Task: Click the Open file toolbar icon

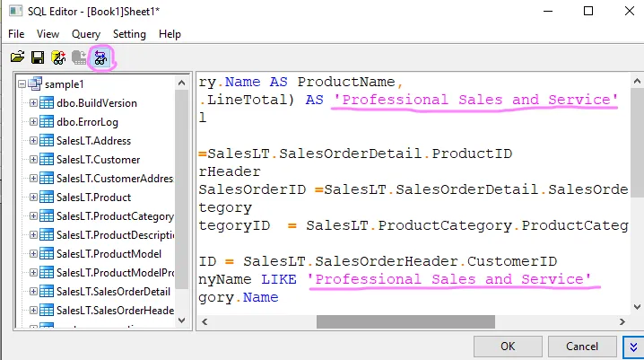Action: [x=17, y=57]
